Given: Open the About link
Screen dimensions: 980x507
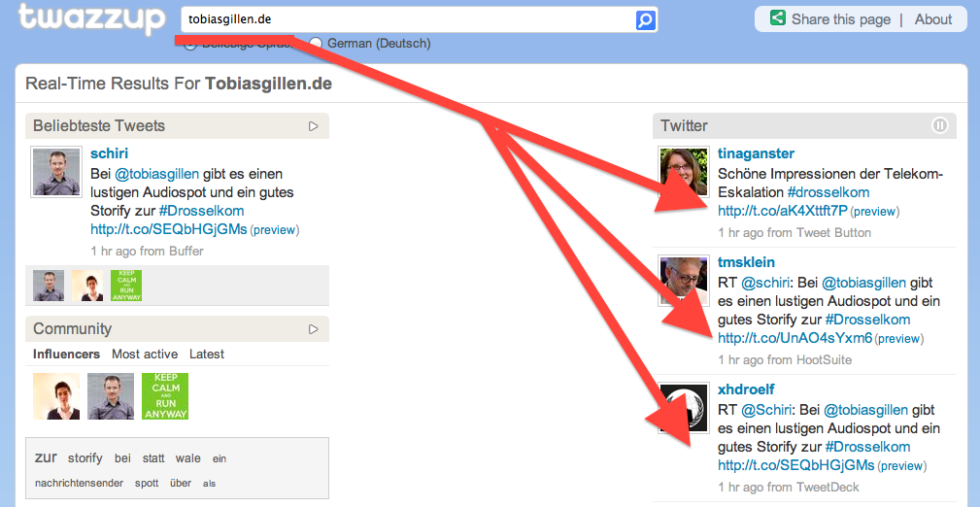Looking at the screenshot, I should coord(933,19).
